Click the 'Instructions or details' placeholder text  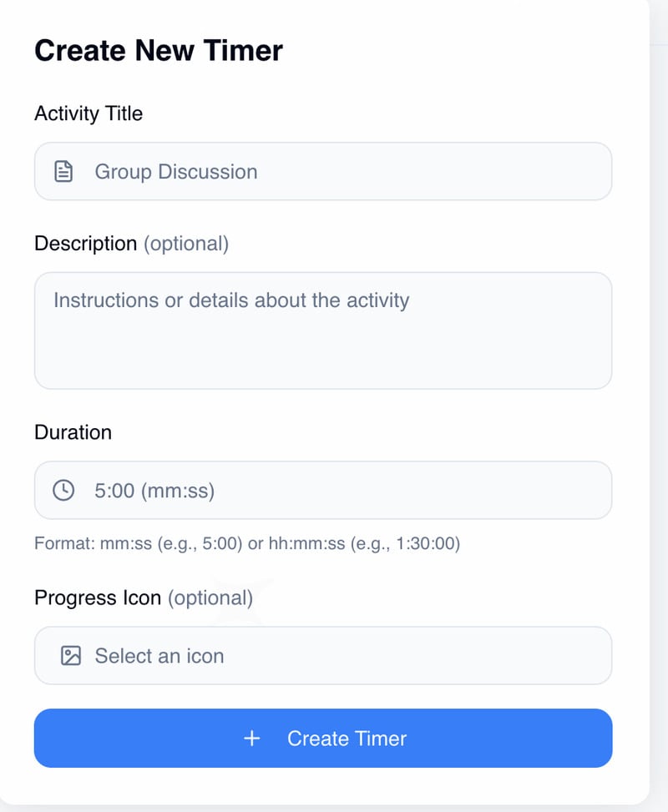coord(231,300)
